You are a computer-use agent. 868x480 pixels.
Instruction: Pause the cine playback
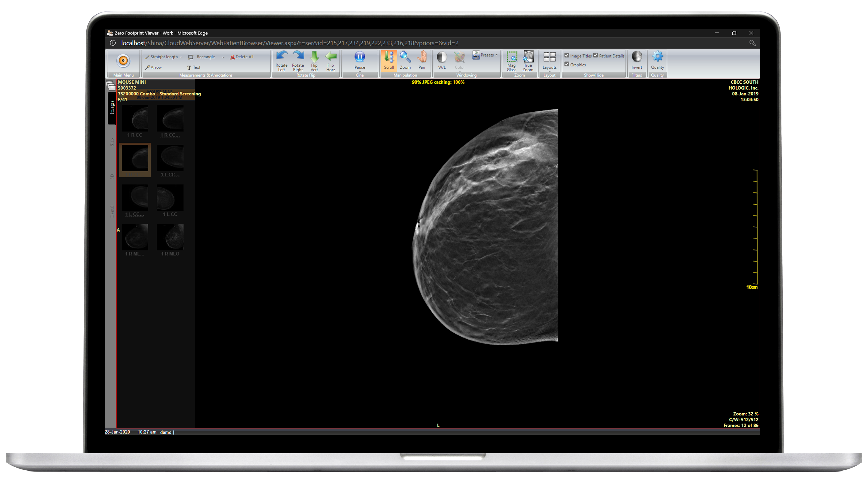pos(360,57)
